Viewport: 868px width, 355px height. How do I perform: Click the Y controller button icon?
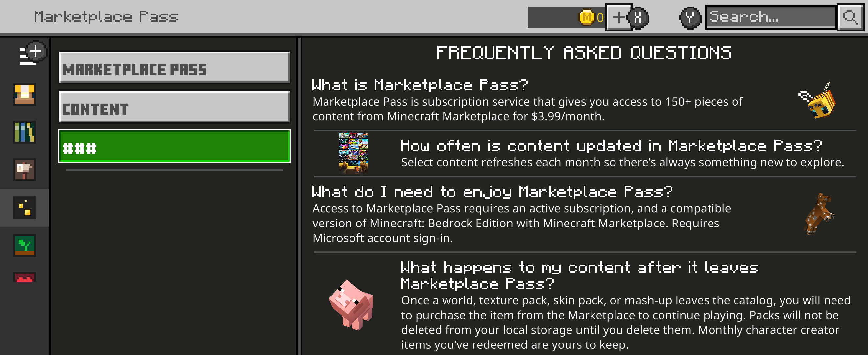pyautogui.click(x=690, y=17)
